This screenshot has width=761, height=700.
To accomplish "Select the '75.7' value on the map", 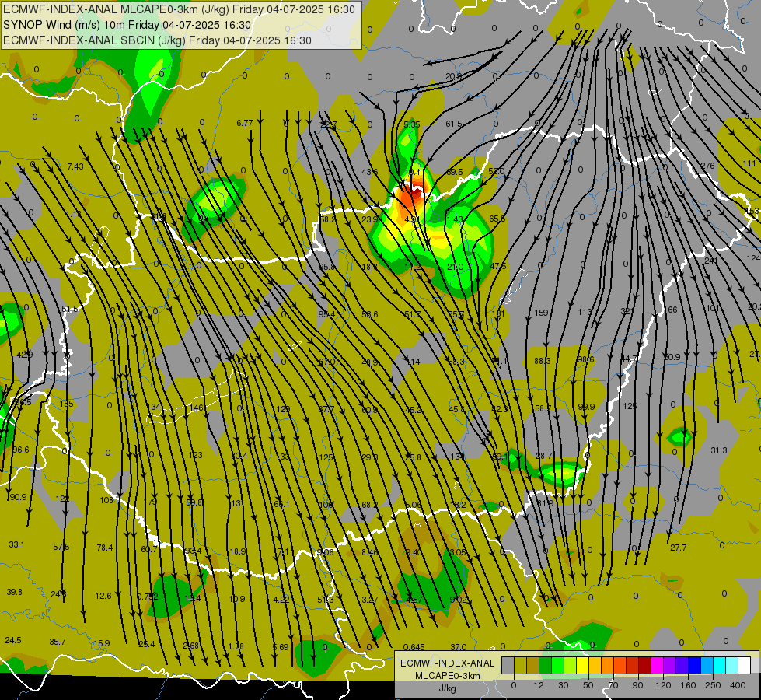I will [456, 314].
